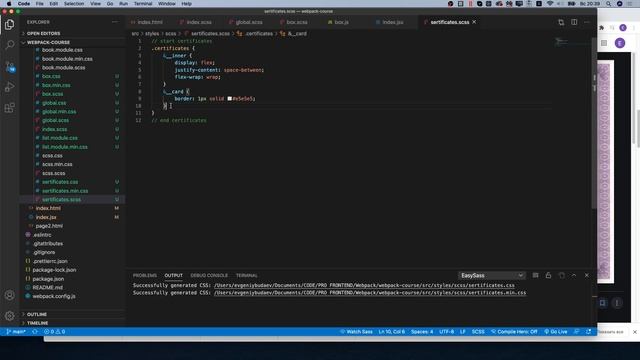This screenshot has width=640, height=360.
Task: Open the Source Control view
Action: point(9,67)
